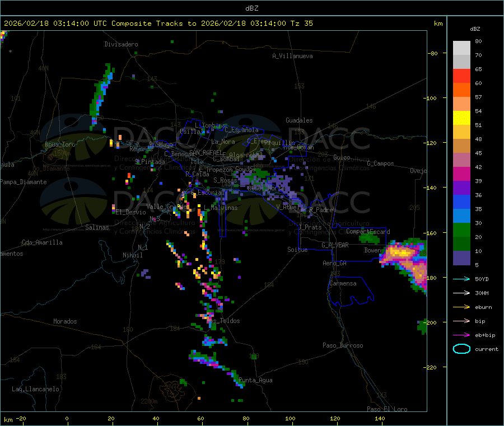Click the El_Desvio place label
Screen dimensions: 504x426
tap(131, 212)
